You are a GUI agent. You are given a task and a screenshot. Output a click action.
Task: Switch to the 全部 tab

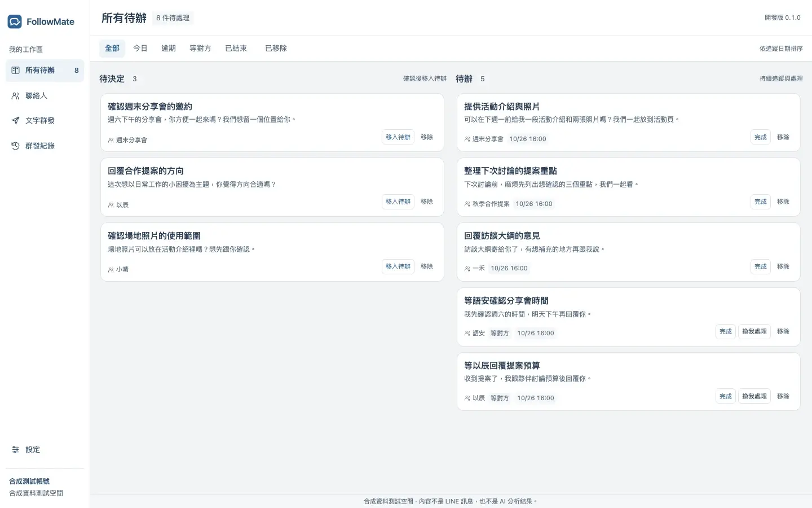point(112,49)
